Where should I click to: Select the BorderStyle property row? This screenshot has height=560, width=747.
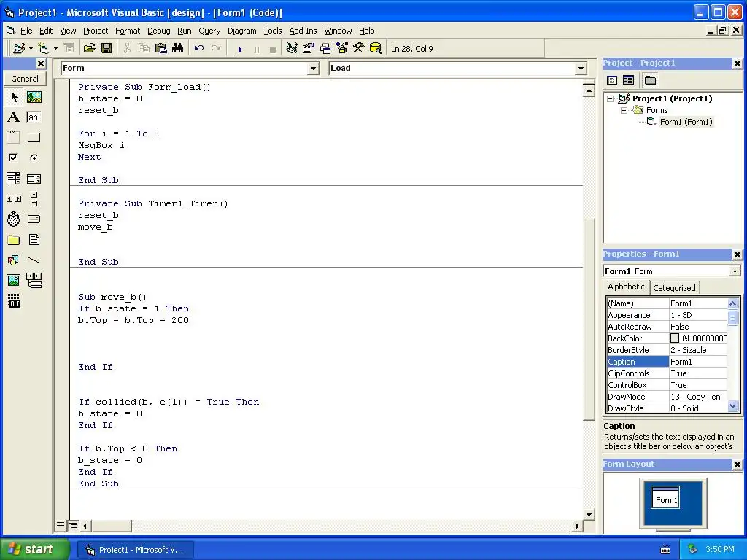pos(667,350)
